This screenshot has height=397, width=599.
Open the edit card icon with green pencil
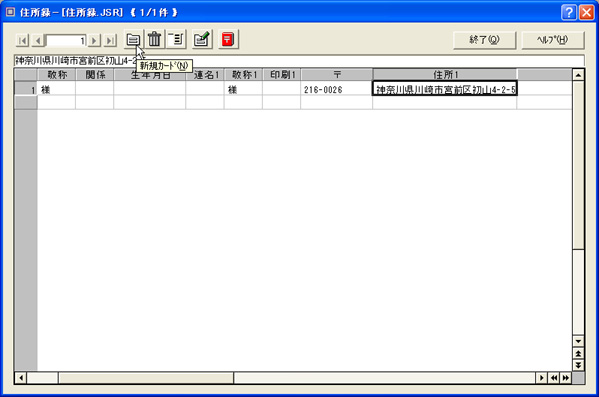click(x=202, y=39)
